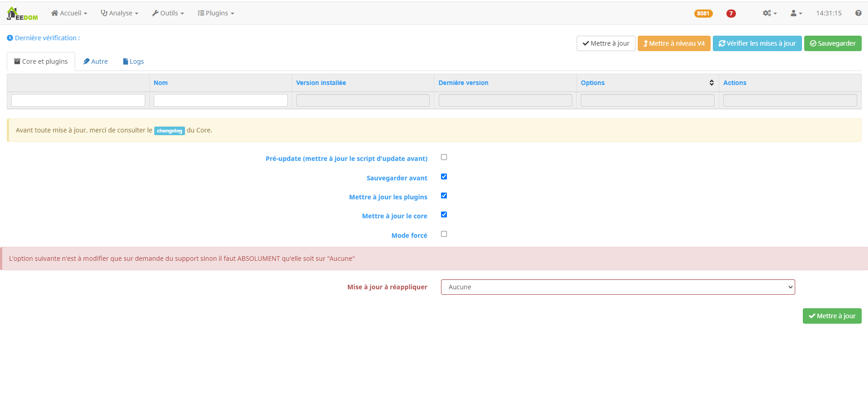Uncheck Mettre à jour les plugins
Viewport: 868px width, 405px height.
click(444, 196)
